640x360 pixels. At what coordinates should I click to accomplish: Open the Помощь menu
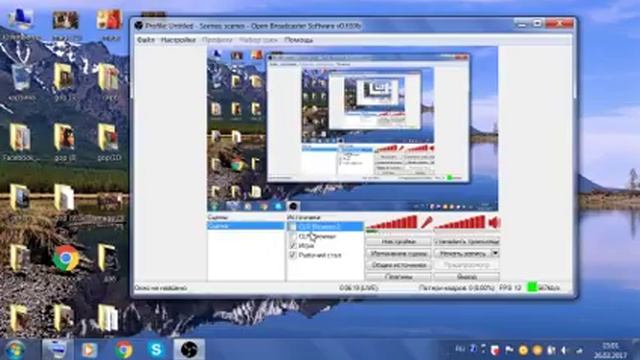point(298,40)
